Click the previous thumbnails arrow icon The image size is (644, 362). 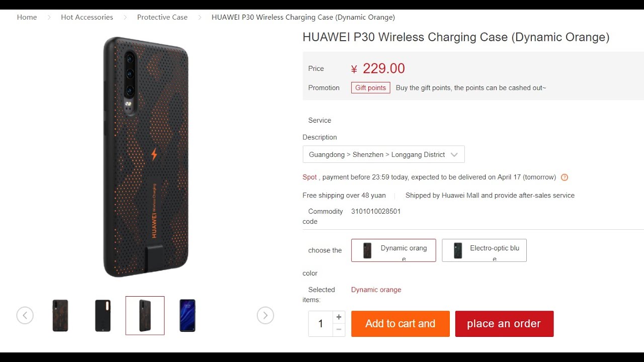coord(25,316)
